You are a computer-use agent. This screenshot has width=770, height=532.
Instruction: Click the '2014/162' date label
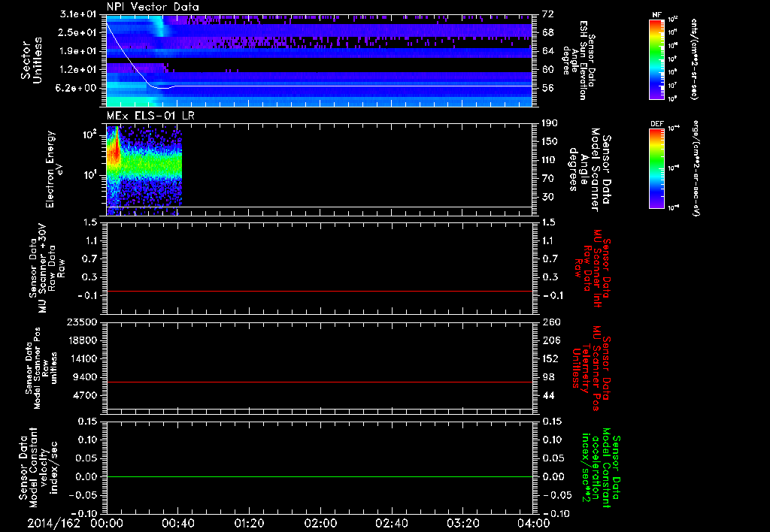click(x=53, y=523)
